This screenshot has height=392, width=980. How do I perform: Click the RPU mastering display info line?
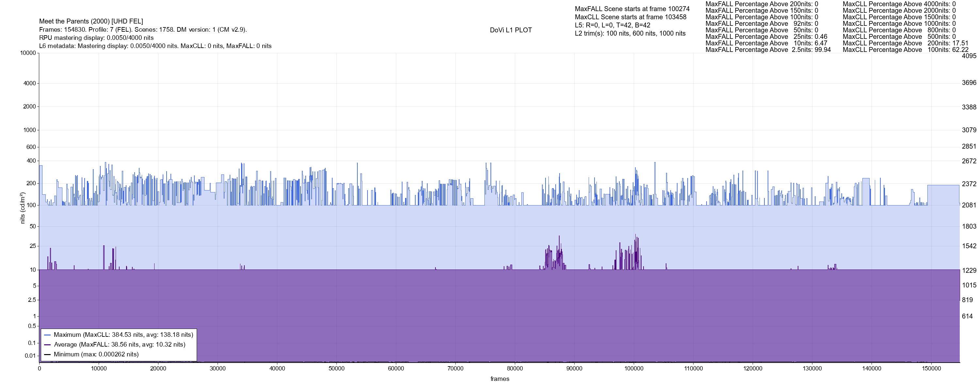96,38
